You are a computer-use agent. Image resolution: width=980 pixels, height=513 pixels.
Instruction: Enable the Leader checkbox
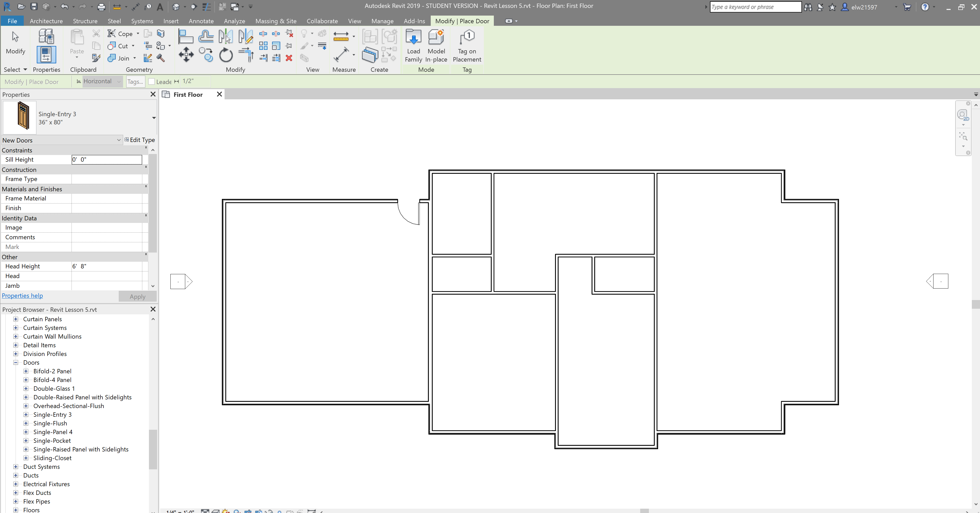tap(151, 81)
